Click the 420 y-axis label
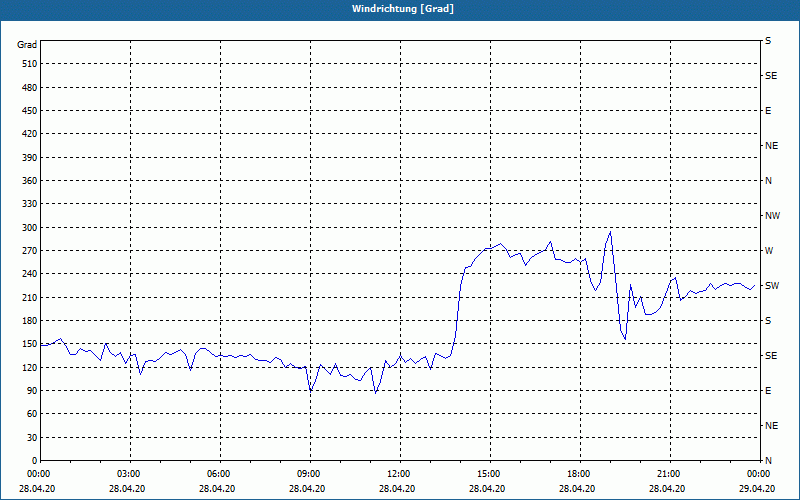 point(30,134)
